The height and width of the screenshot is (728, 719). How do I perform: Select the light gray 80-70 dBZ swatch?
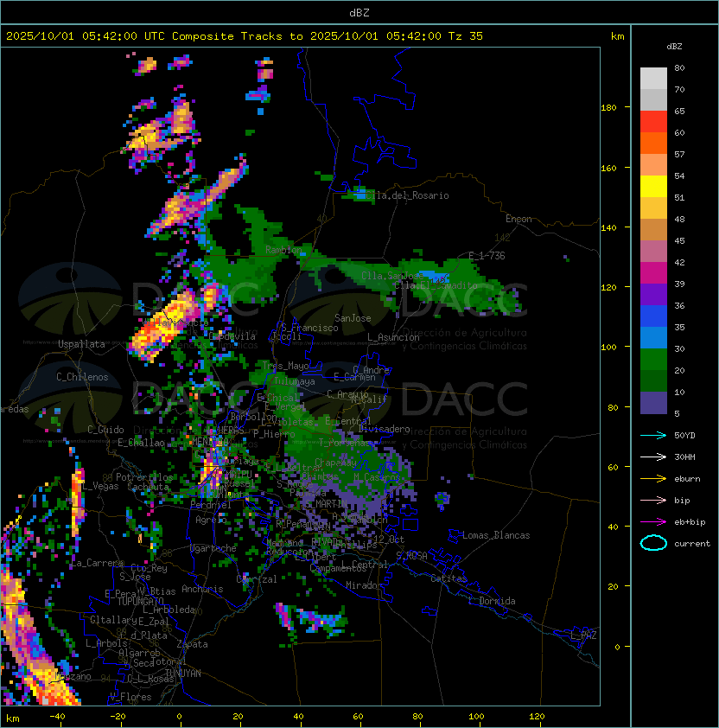(653, 79)
